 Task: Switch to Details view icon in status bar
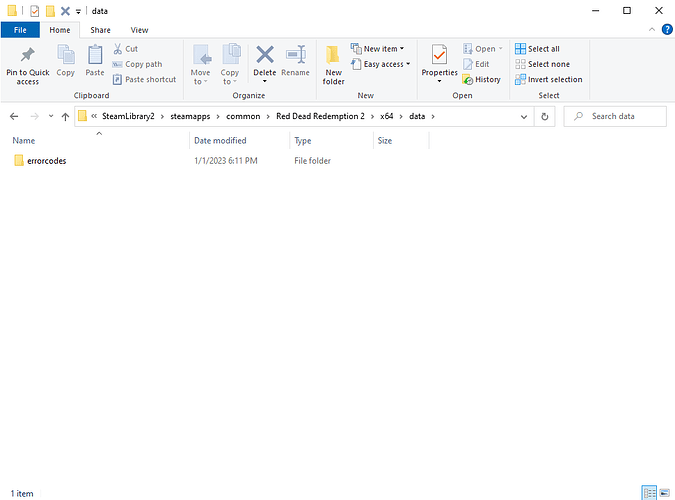point(649,493)
